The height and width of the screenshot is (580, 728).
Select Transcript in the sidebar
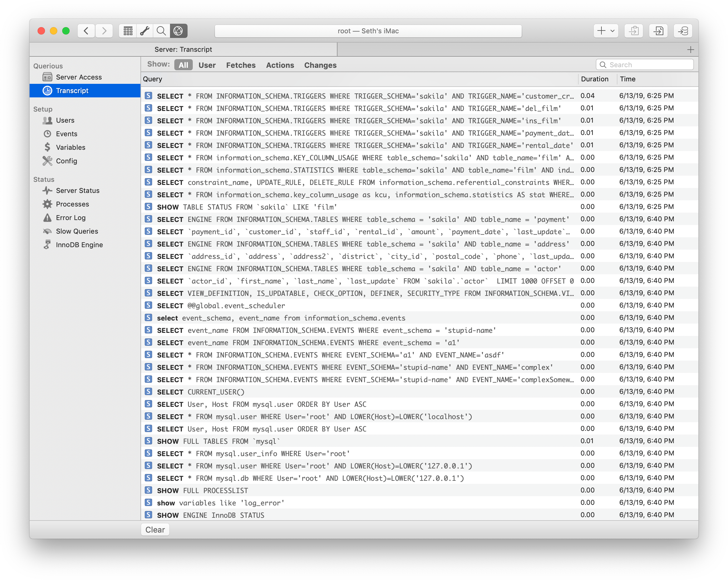tap(85, 91)
